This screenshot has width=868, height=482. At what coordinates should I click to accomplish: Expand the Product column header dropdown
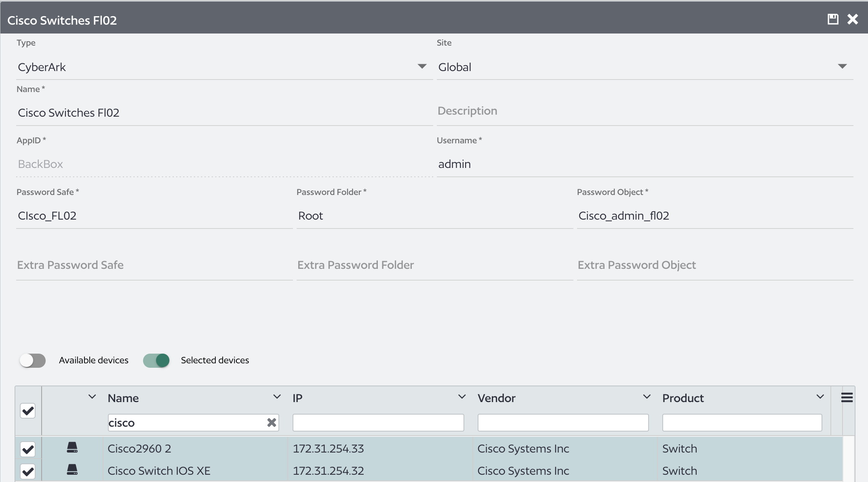tap(820, 396)
